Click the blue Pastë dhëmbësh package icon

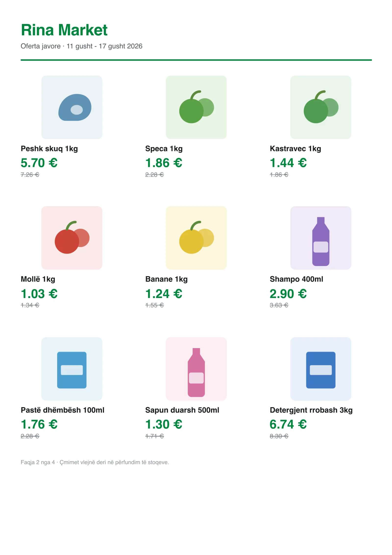click(72, 370)
